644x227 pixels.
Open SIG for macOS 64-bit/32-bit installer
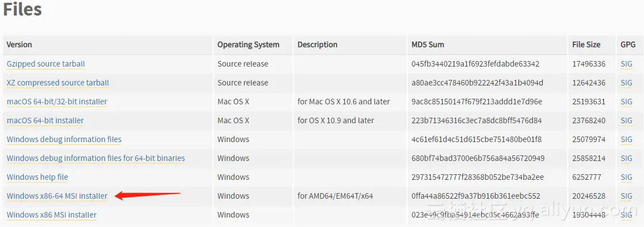626,102
